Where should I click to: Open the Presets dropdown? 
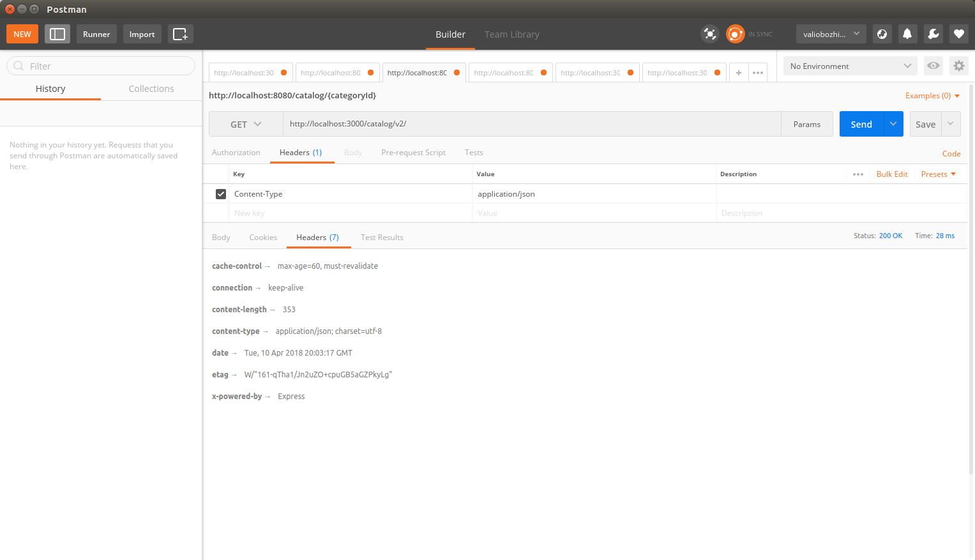click(939, 174)
